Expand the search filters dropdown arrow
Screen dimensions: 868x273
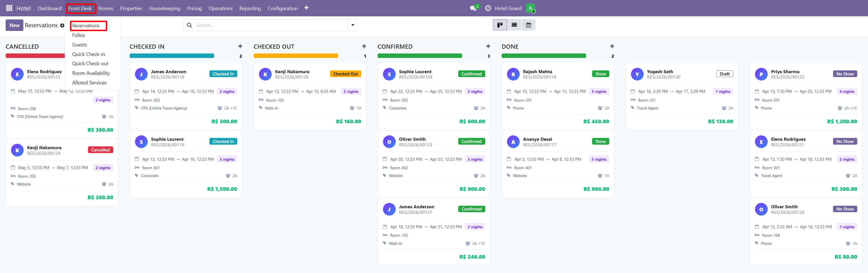pyautogui.click(x=353, y=25)
